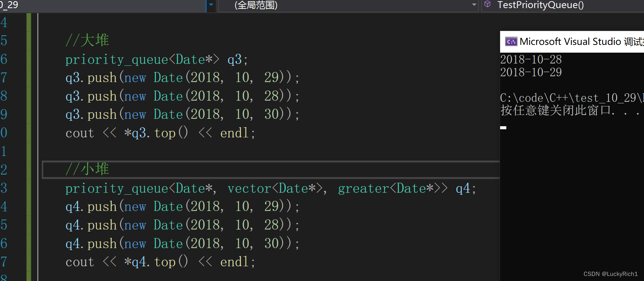
Task: Click the //大堆 comment line
Action: (87, 40)
